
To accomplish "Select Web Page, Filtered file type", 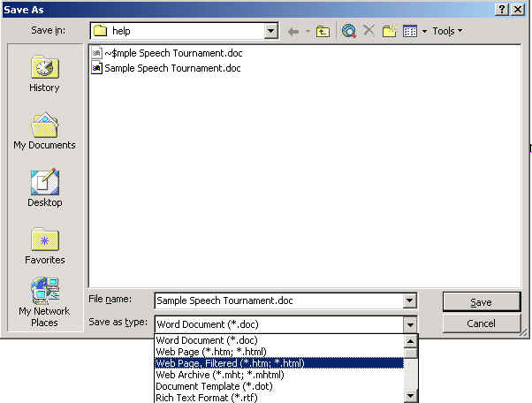I will point(229,363).
